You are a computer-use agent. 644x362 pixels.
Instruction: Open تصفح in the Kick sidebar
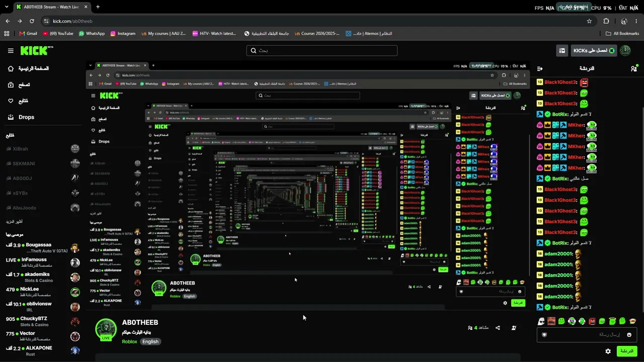pyautogui.click(x=19, y=85)
